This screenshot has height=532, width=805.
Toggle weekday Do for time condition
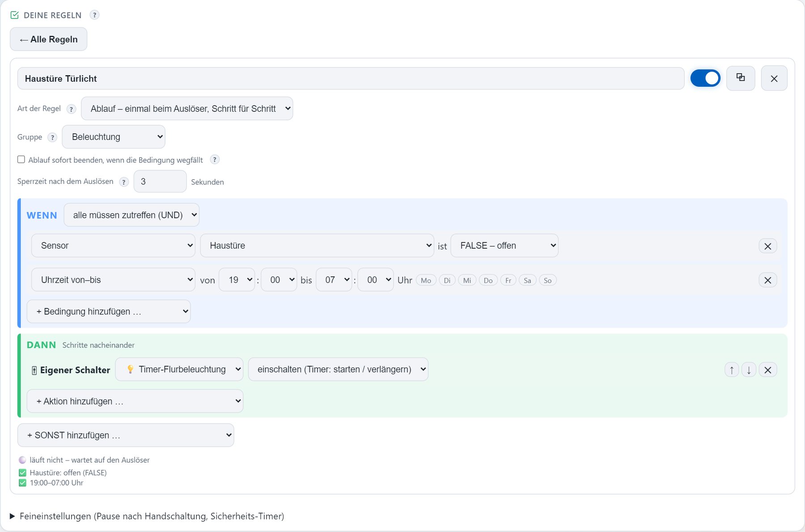pos(488,280)
